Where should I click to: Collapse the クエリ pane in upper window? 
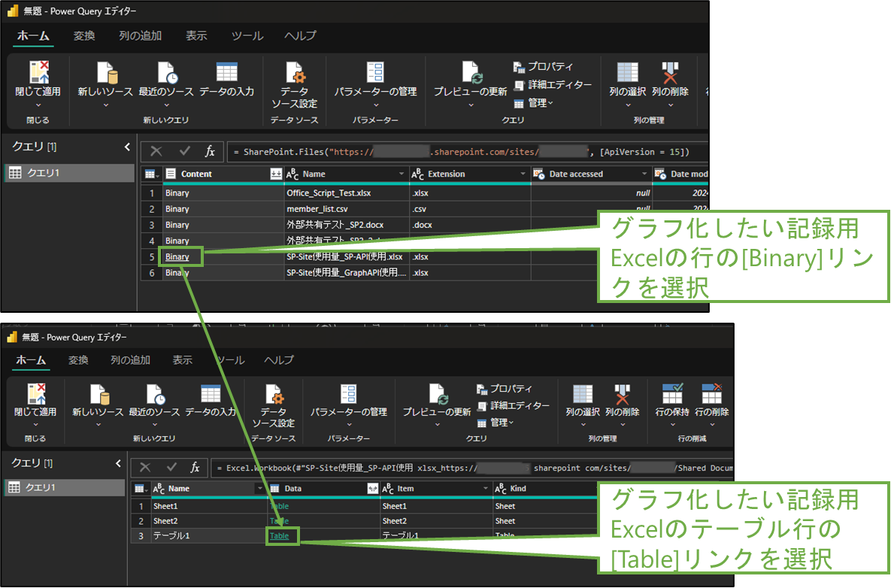click(127, 147)
